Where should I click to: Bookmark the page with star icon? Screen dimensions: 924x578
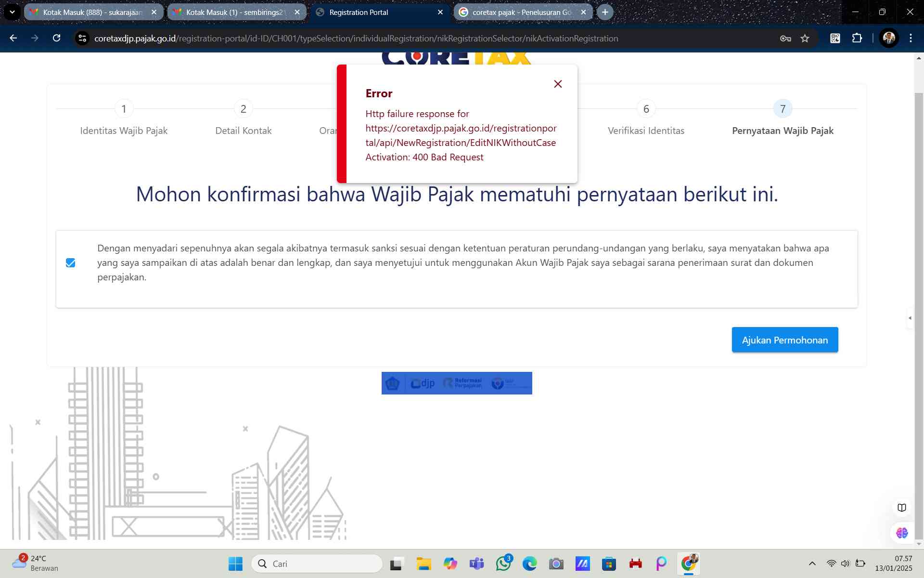805,39
